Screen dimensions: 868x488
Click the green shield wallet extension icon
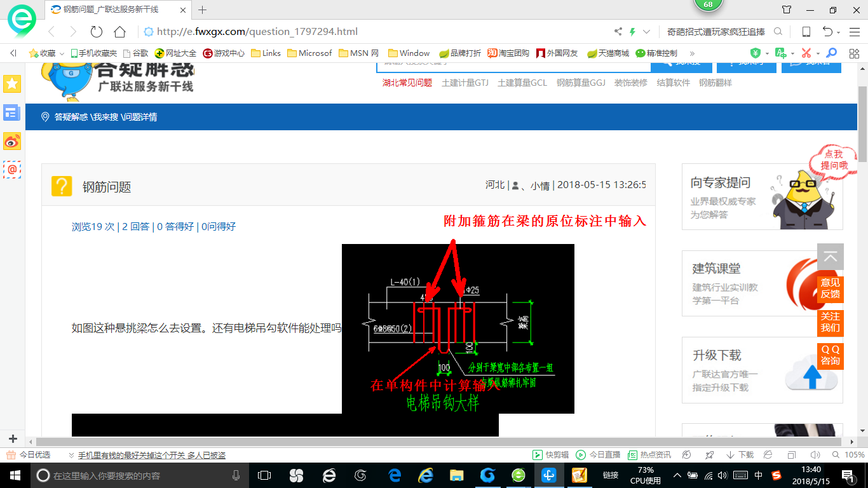pyautogui.click(x=755, y=53)
